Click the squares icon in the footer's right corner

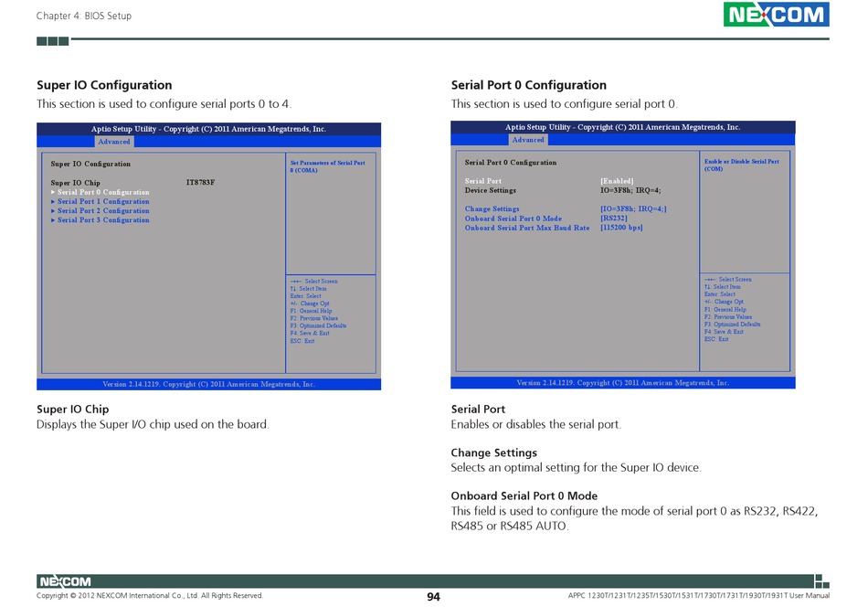click(821, 580)
